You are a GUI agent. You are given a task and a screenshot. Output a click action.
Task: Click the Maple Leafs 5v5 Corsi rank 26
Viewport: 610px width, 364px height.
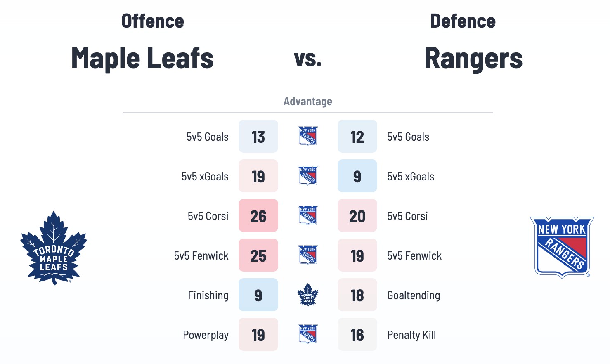coord(258,216)
